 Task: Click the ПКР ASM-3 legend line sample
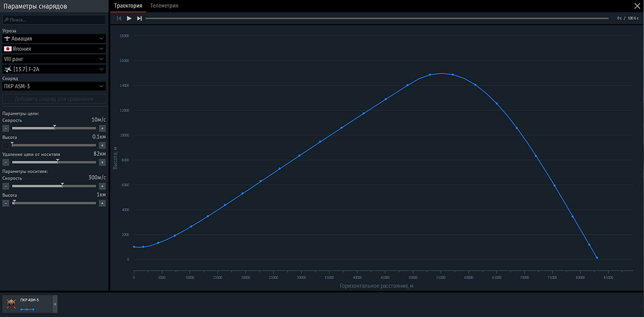point(27,309)
